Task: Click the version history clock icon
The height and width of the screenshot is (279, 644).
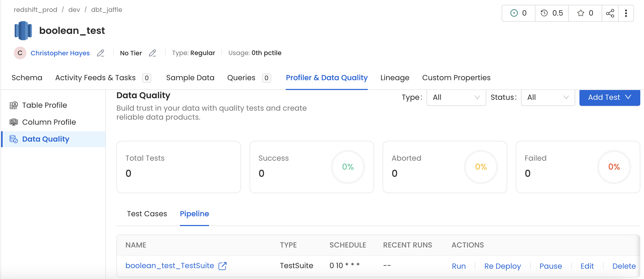Action: click(x=544, y=13)
